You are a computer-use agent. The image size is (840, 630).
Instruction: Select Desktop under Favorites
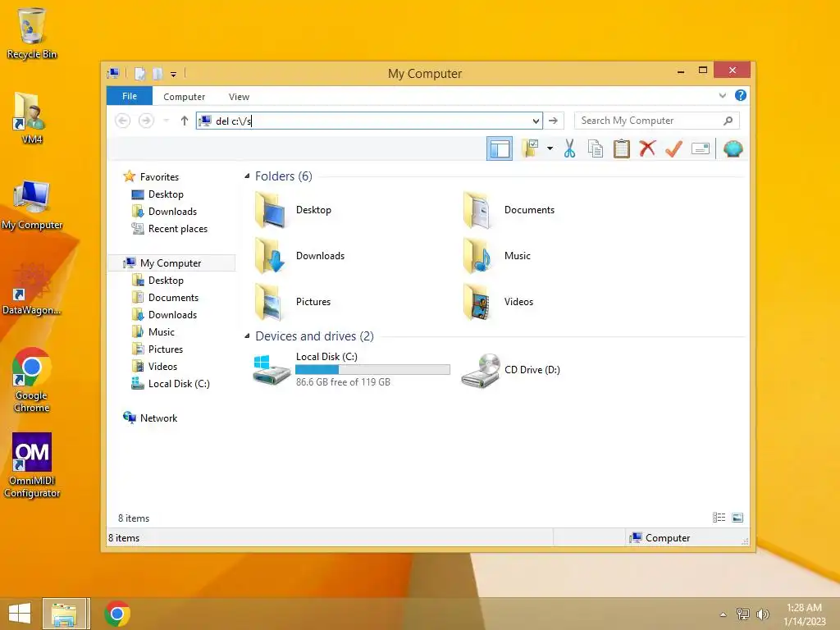tap(157, 194)
